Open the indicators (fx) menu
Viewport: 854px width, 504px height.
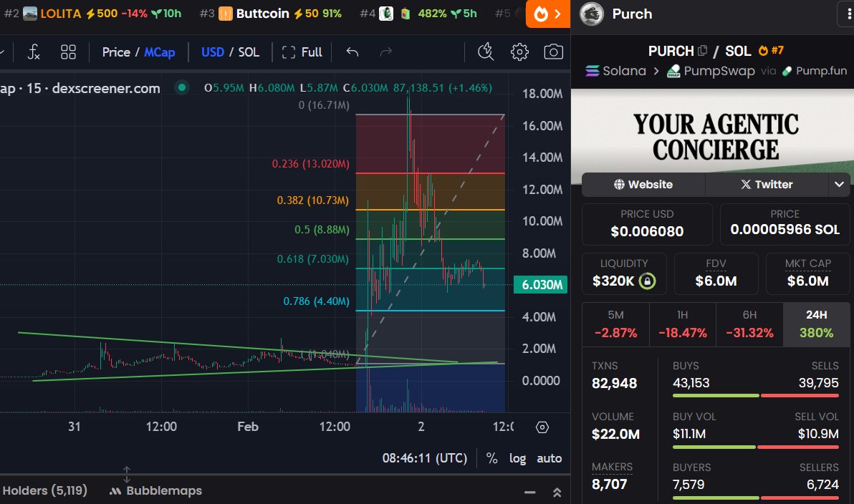pos(34,52)
